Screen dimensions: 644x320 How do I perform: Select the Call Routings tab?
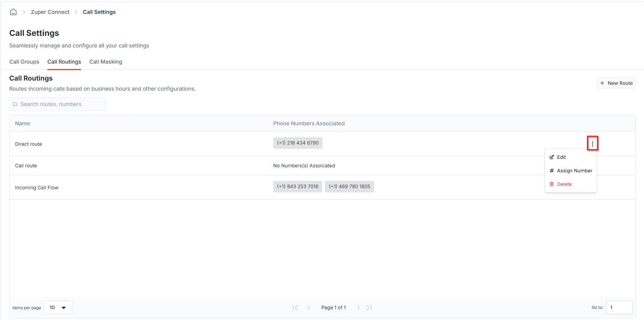click(64, 62)
